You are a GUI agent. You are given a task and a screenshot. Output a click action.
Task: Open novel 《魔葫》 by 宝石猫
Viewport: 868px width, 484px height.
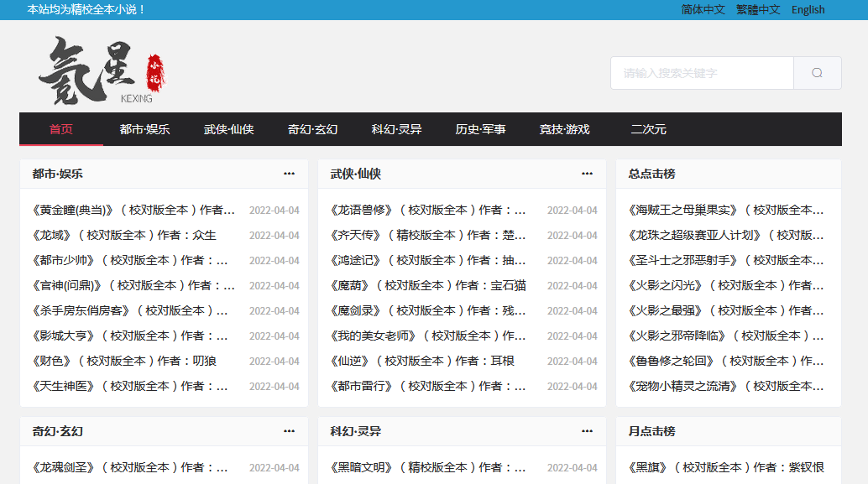pos(428,285)
